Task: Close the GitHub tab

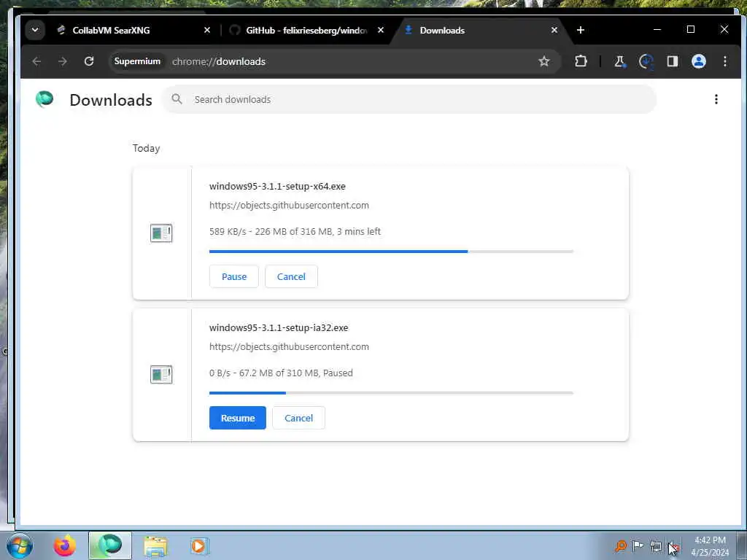Action: [x=381, y=30]
